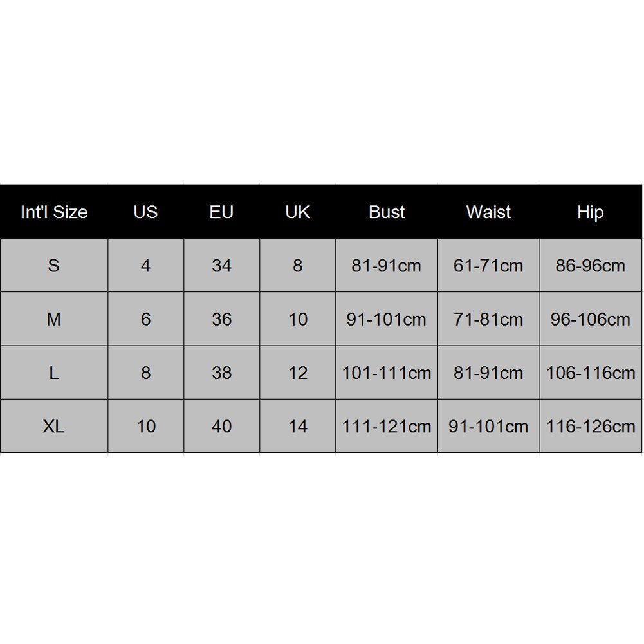
Task: Click UK size 14 cell
Action: (297, 426)
